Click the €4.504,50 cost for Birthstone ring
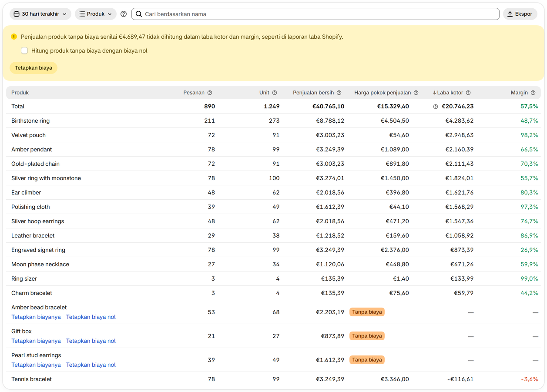547x392 pixels. tap(395, 121)
